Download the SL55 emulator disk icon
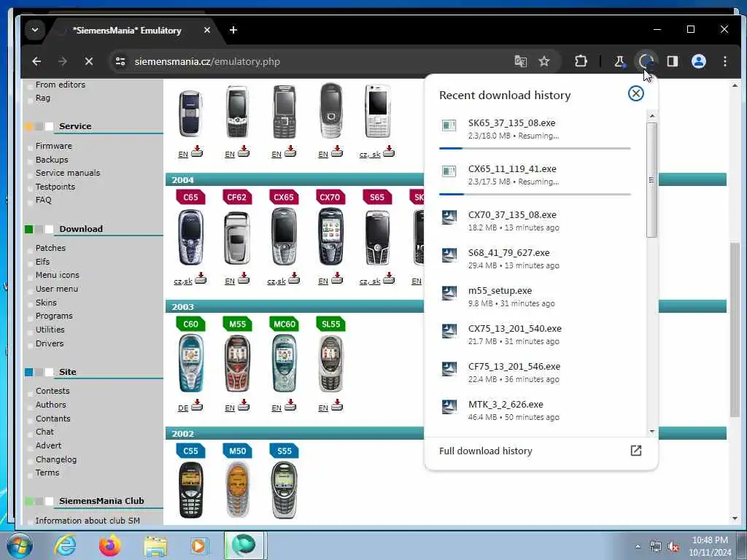The height and width of the screenshot is (560, 747). point(337,405)
